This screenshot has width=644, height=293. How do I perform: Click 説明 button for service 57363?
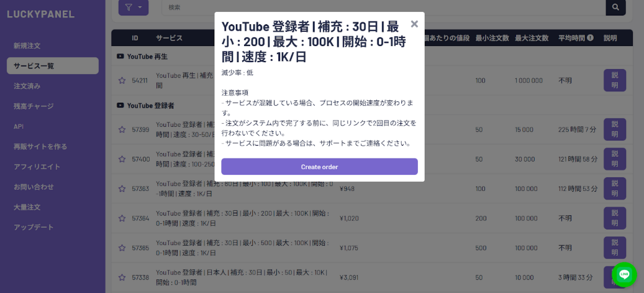point(614,188)
